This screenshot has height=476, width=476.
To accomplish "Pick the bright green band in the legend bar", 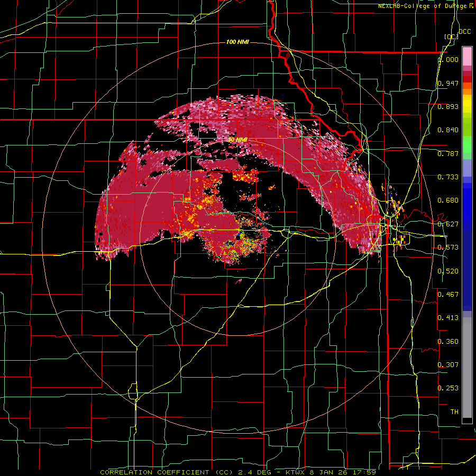I will pyautogui.click(x=467, y=144).
